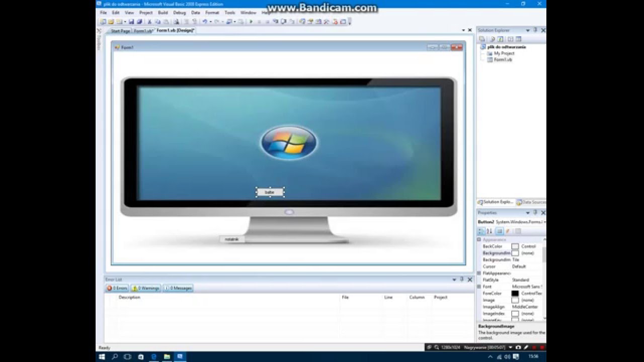The height and width of the screenshot is (362, 644).
Task: Click the Add New Item toolbar icon
Action: [x=118, y=22]
